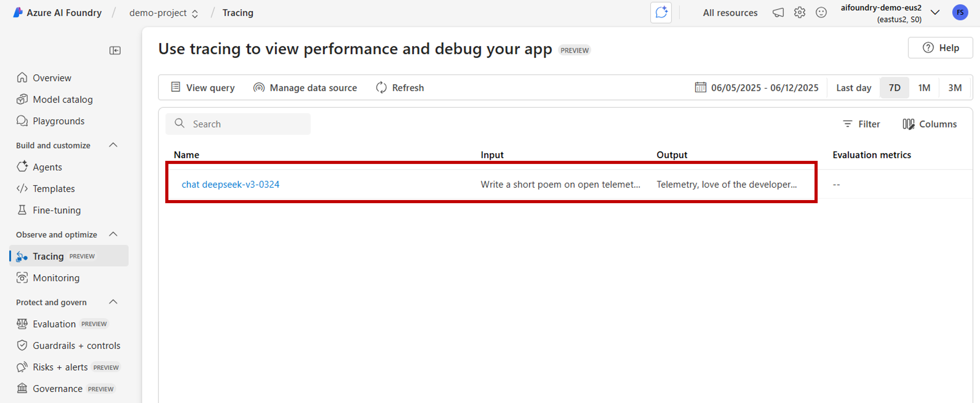Viewport: 980px width, 403px height.
Task: Collapse the Observe and optimize section
Action: [113, 234]
